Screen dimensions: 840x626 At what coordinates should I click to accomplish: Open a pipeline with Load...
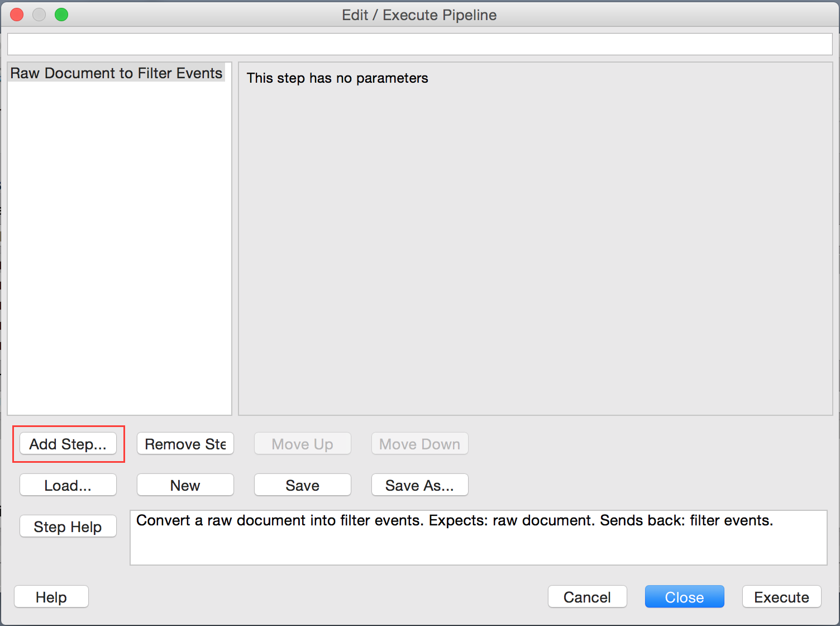[68, 485]
